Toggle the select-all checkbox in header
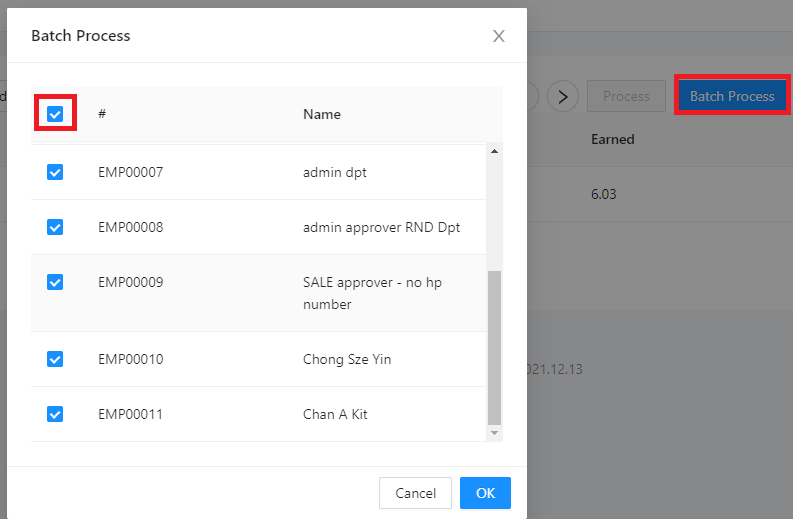 click(x=55, y=114)
